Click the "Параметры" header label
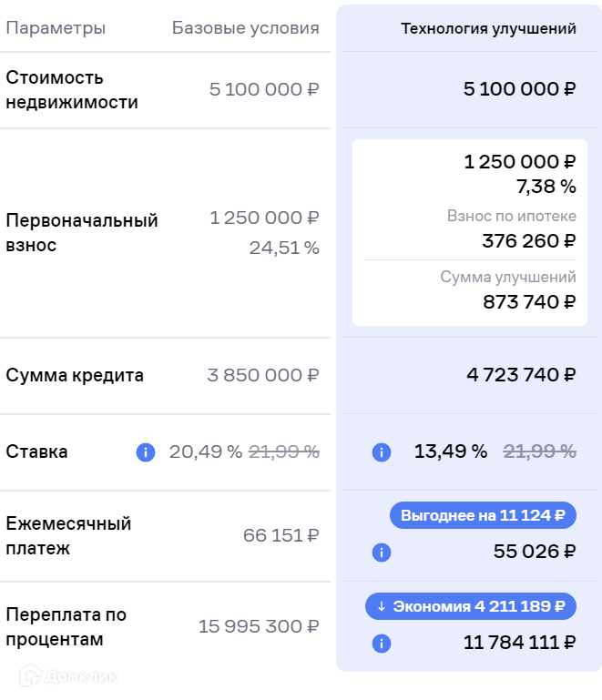 [56, 28]
